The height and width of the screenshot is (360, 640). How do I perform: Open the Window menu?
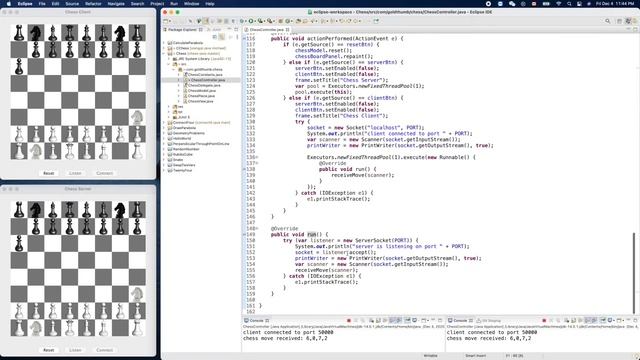click(191, 4)
